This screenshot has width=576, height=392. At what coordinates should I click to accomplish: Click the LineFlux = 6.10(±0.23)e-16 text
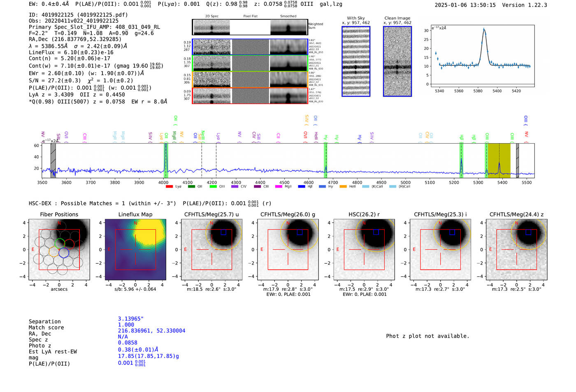pos(71,52)
